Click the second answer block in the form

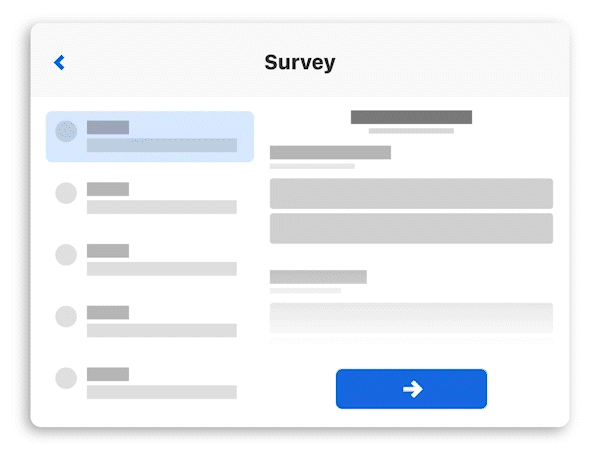411,228
